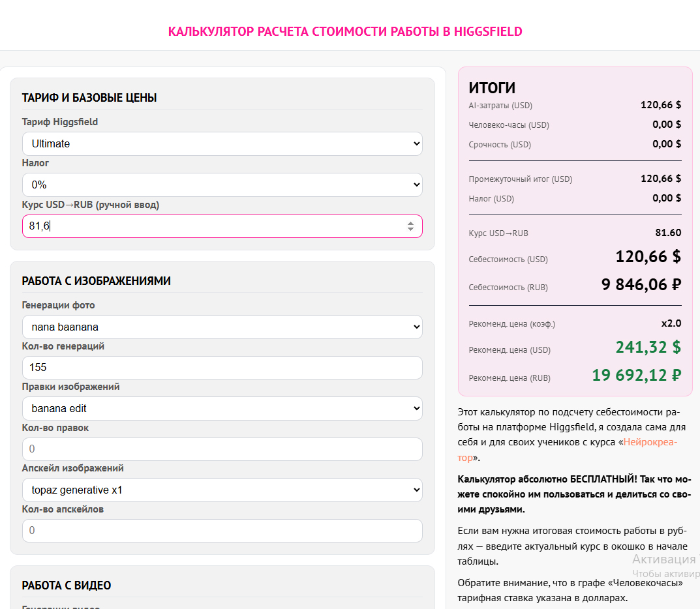Click the Кол-во генераций field label
The width and height of the screenshot is (700, 609).
pyautogui.click(x=63, y=346)
